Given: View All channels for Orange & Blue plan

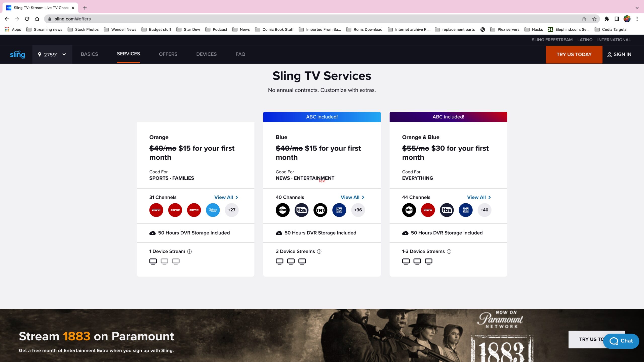Looking at the screenshot, I should point(479,197).
